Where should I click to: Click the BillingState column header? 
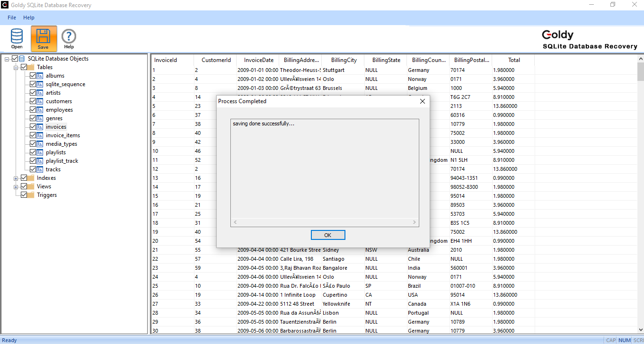point(386,60)
